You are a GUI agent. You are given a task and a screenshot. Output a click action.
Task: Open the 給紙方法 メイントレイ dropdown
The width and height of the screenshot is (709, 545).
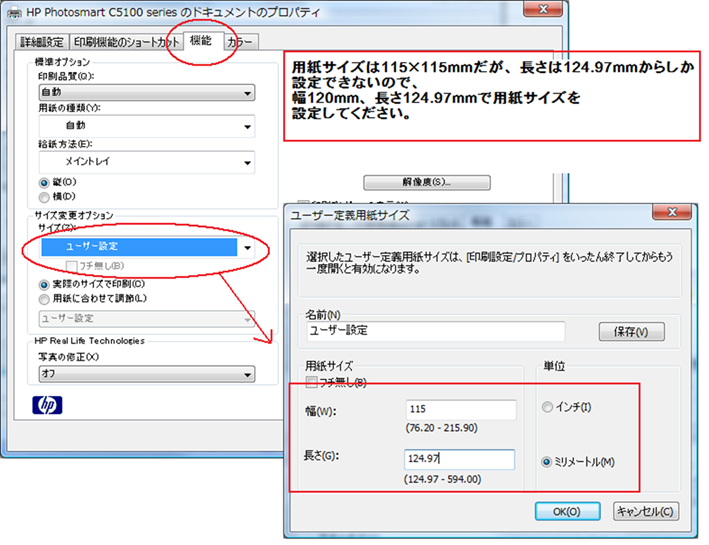coord(147,162)
